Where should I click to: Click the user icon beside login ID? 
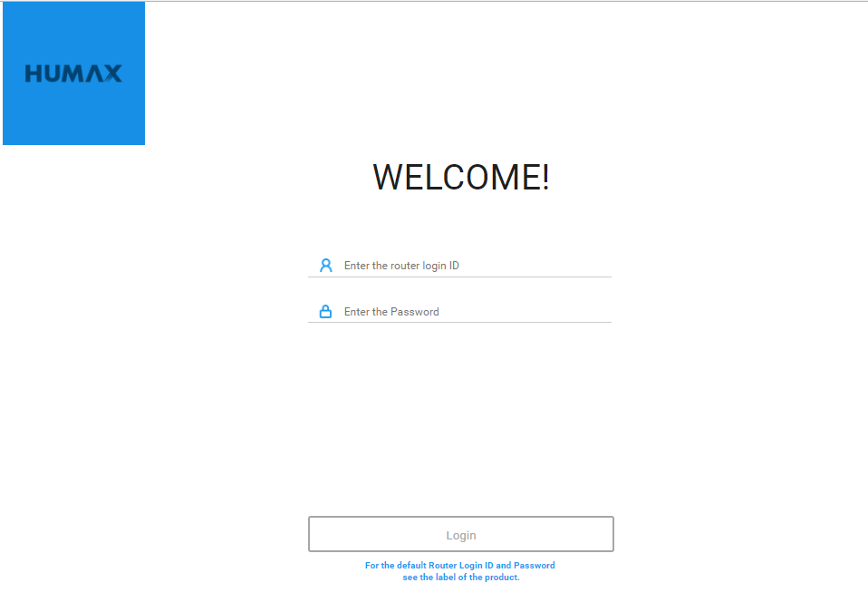click(326, 266)
